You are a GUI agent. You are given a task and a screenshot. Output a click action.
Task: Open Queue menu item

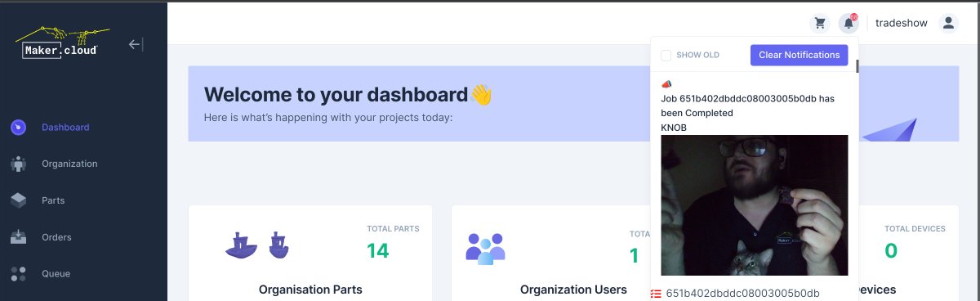click(x=56, y=273)
